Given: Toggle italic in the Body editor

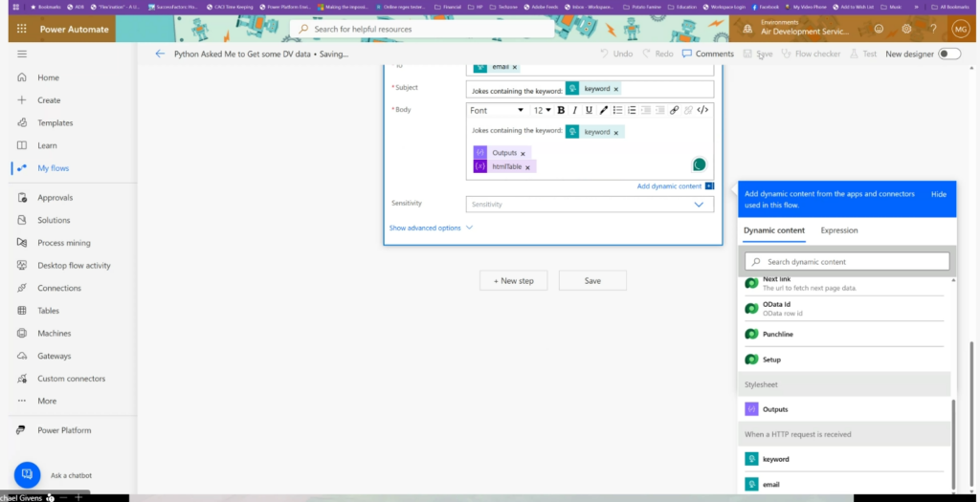Looking at the screenshot, I should (x=575, y=110).
